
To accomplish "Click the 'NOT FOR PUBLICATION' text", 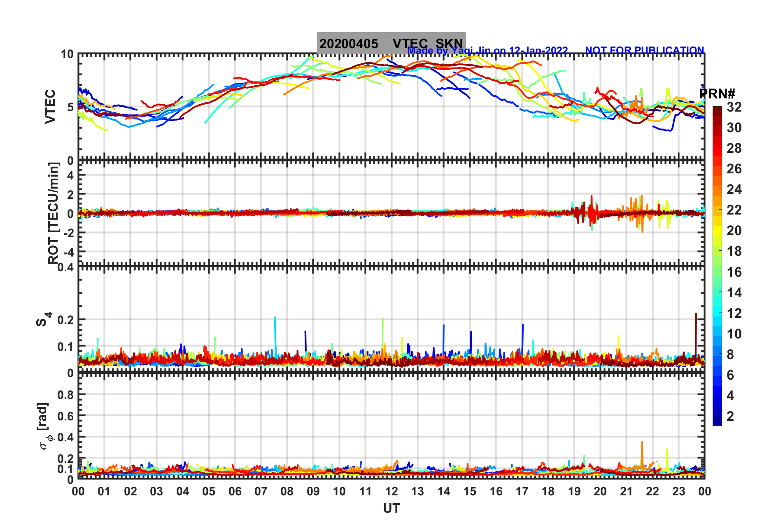I will click(x=645, y=51).
